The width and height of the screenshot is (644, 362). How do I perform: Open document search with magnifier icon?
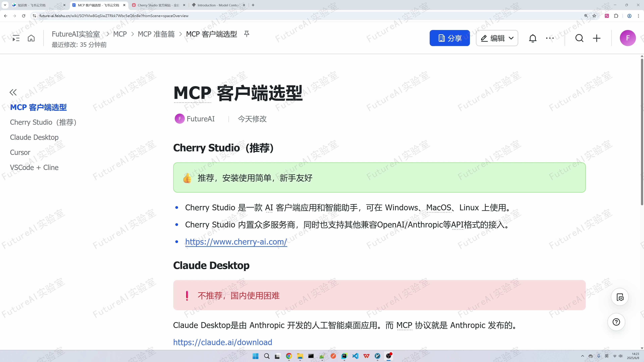pyautogui.click(x=579, y=38)
